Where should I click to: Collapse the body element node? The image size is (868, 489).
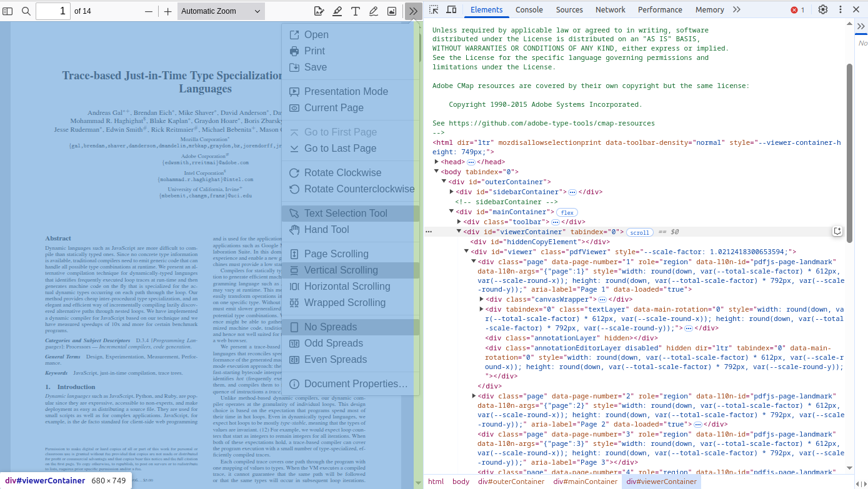(x=437, y=171)
